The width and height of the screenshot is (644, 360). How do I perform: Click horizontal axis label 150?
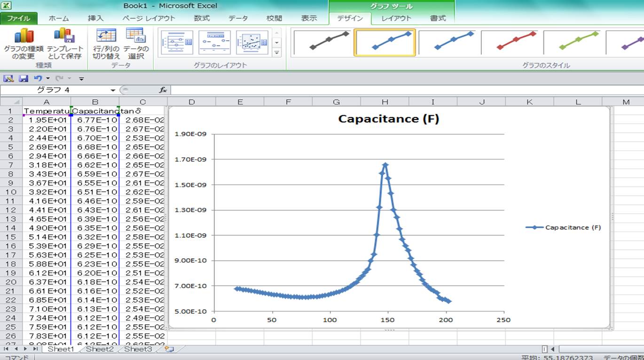[x=388, y=320]
